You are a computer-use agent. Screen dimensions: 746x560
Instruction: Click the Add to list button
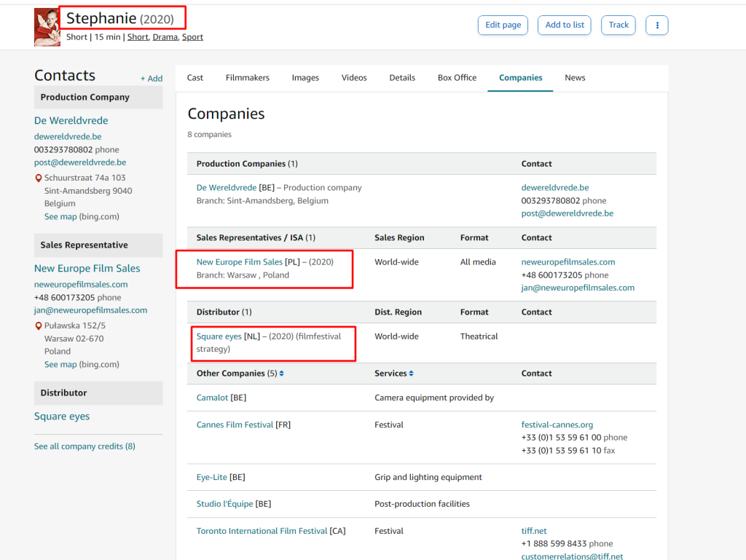565,25
